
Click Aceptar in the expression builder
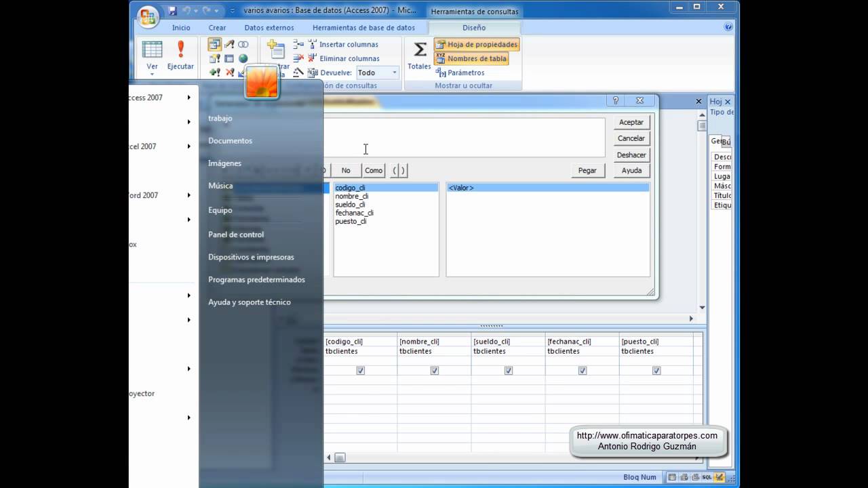coord(631,122)
